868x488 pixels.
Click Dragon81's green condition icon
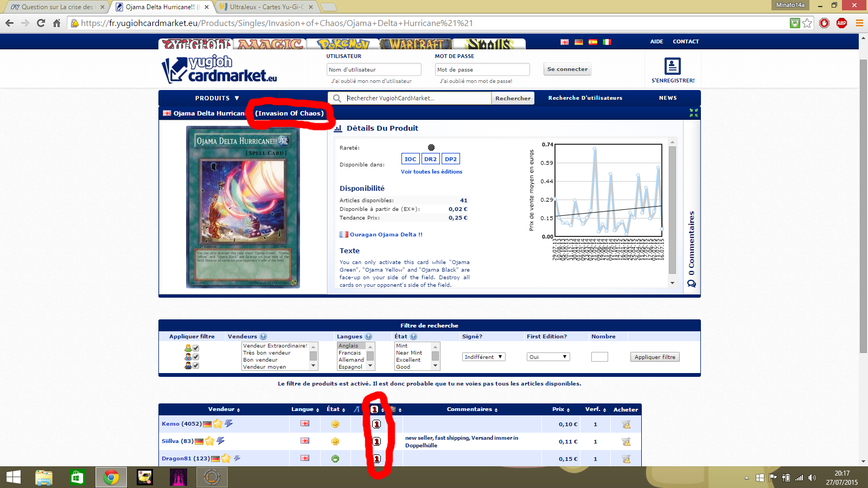335,459
